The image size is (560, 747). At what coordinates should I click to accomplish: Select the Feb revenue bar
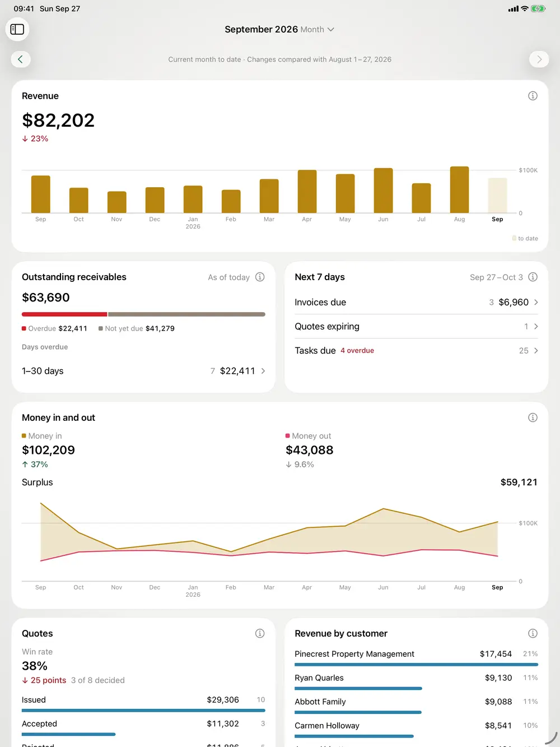pyautogui.click(x=231, y=201)
